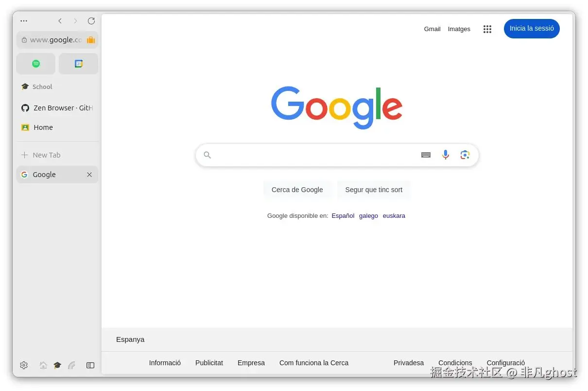
Task: Open the on-screen keyboard input tool
Action: (x=426, y=155)
